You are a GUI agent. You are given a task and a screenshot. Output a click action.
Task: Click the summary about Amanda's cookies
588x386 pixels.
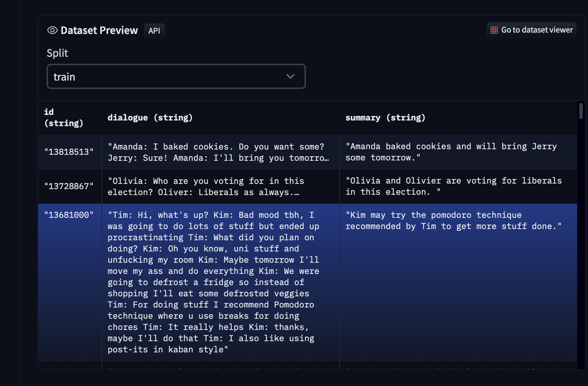pos(451,152)
